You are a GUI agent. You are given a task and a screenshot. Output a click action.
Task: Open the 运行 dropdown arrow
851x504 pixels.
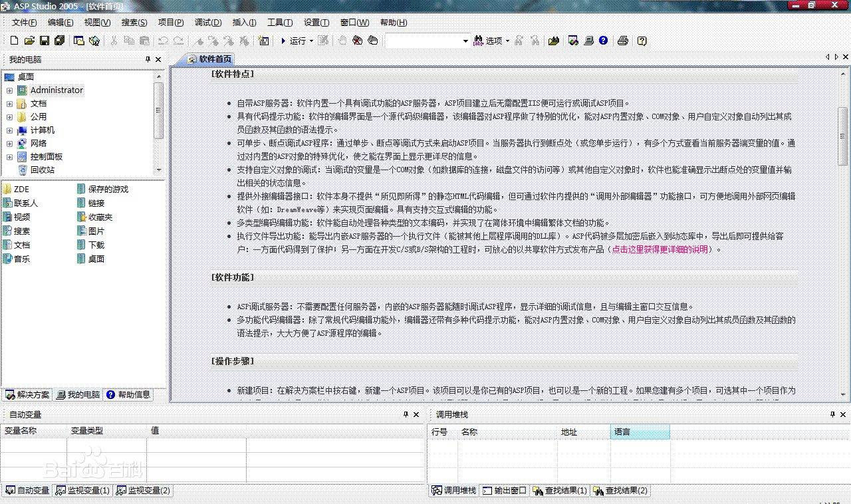point(310,41)
